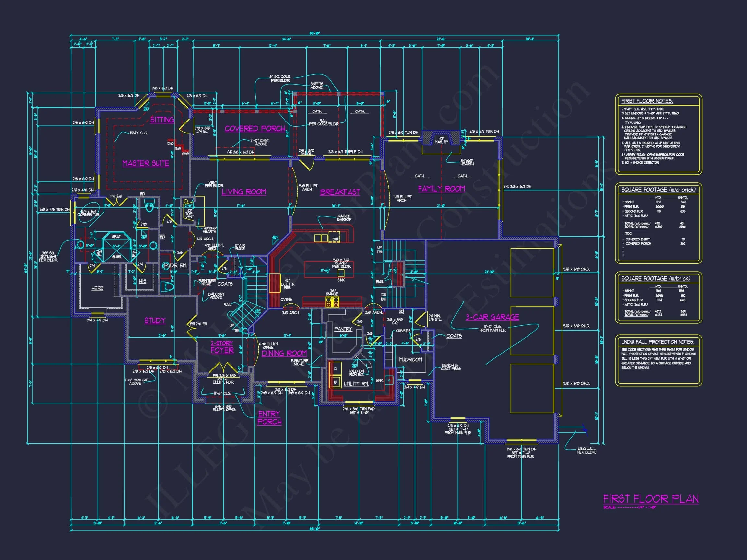This screenshot has width=747, height=560.
Task: Click the DINING ROOM label
Action: coord(284,353)
